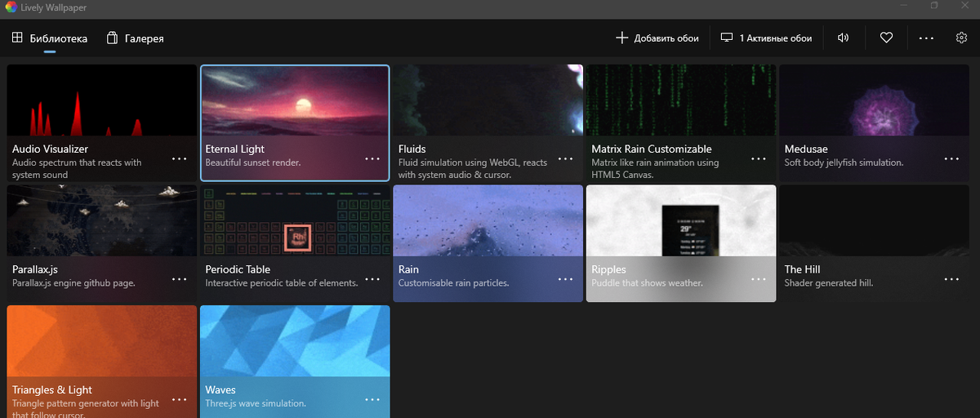Select the Medusae jellyfish thumbnail
The height and width of the screenshot is (418, 980).
(874, 100)
